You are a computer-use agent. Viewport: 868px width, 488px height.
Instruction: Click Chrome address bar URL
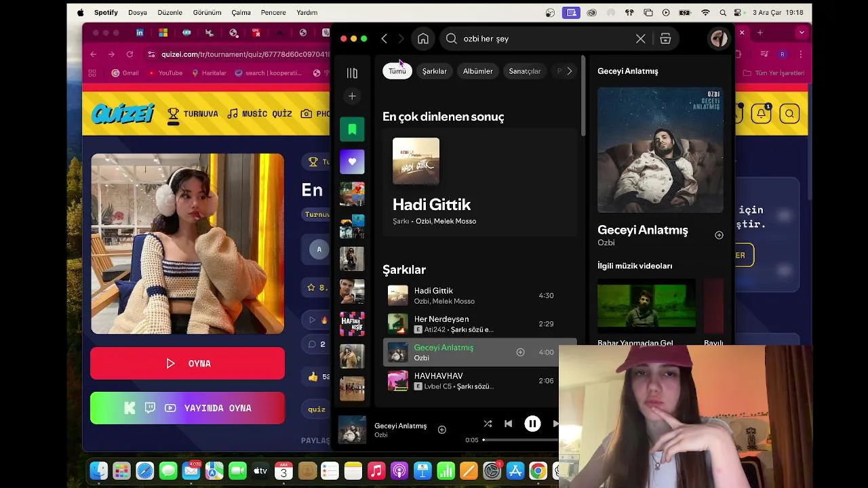click(x=245, y=54)
